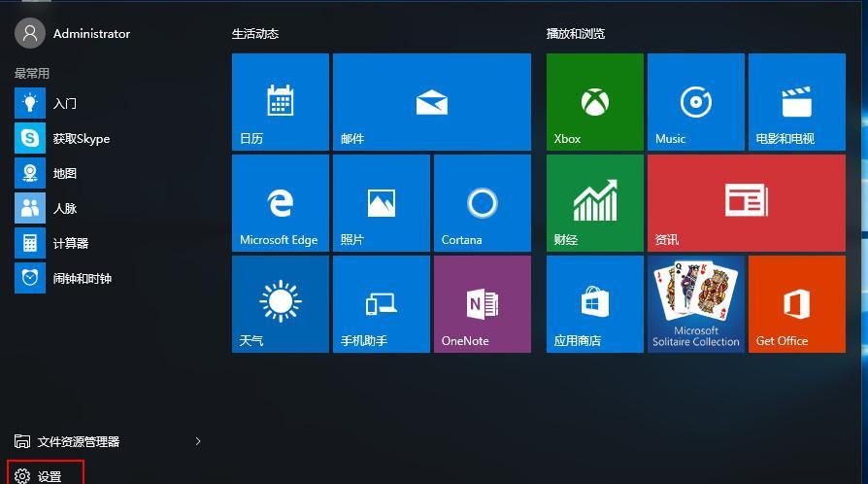Click the 最常用 section label
Screen dimensions: 868x484
tap(32, 73)
